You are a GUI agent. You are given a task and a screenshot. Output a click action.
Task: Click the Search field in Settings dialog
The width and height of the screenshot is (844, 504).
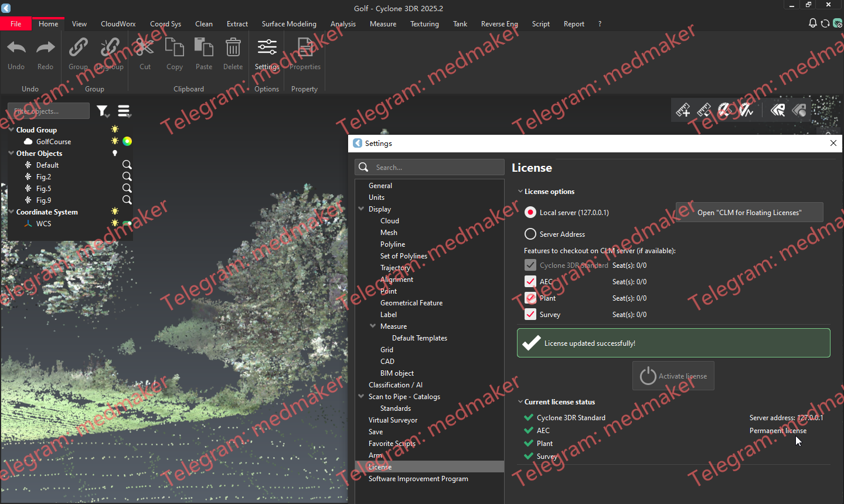(429, 167)
